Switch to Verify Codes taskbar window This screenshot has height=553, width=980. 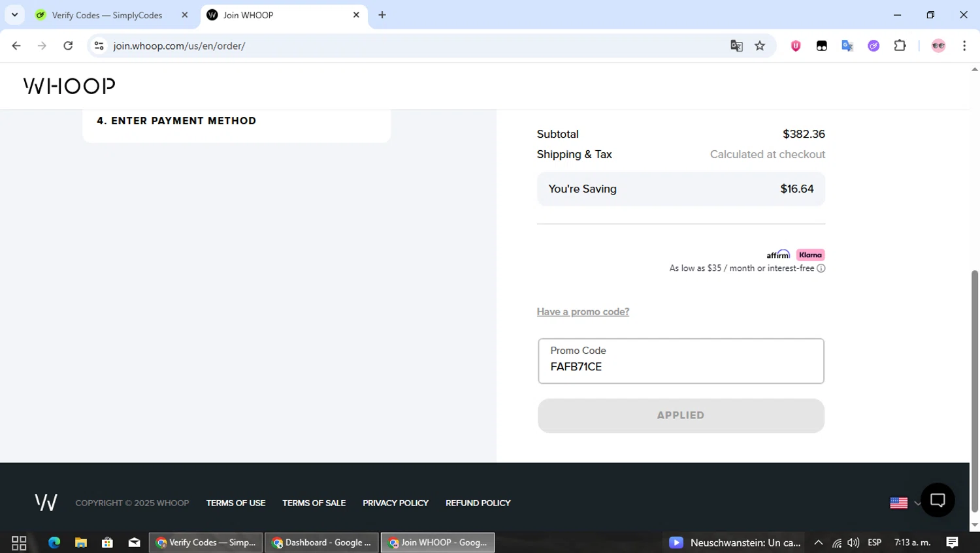(206, 543)
